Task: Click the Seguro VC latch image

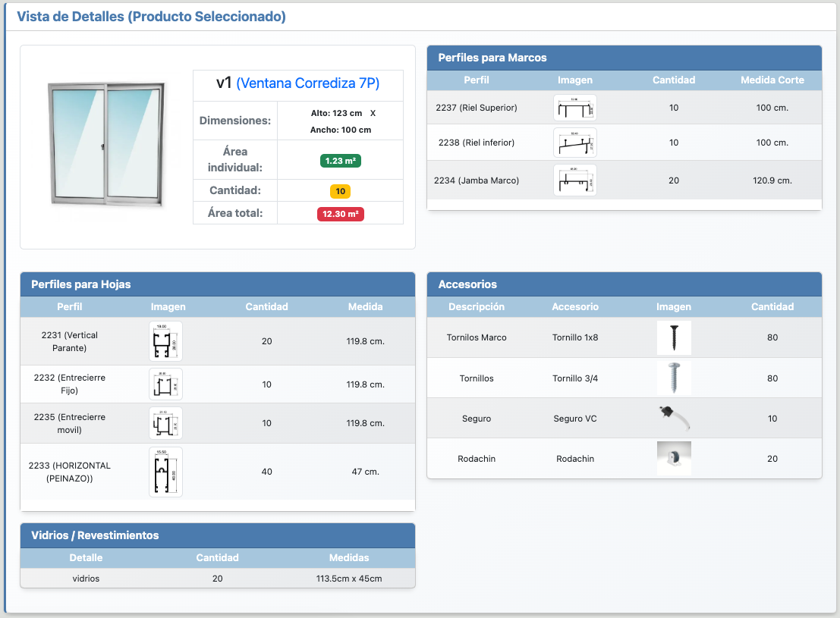Action: click(x=673, y=418)
